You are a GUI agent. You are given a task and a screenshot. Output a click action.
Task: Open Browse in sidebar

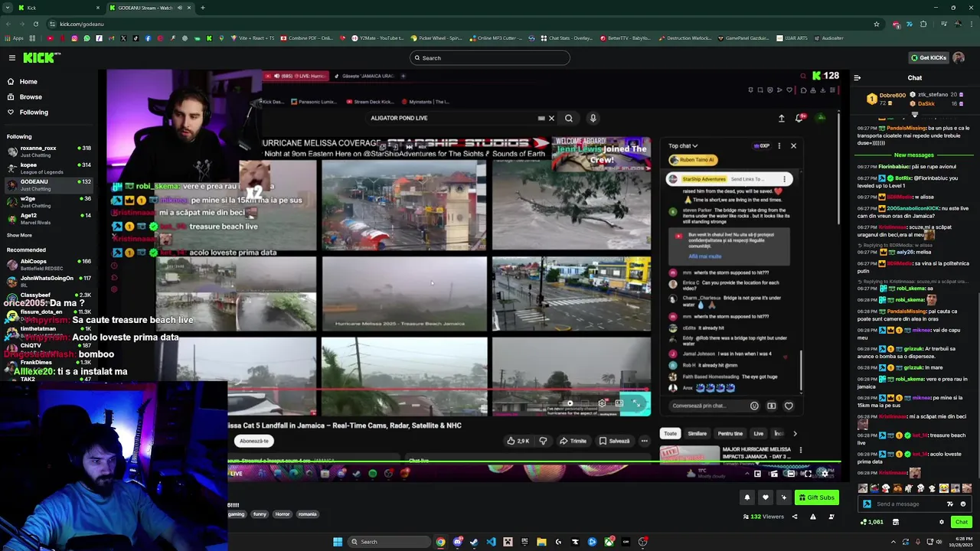pos(31,96)
